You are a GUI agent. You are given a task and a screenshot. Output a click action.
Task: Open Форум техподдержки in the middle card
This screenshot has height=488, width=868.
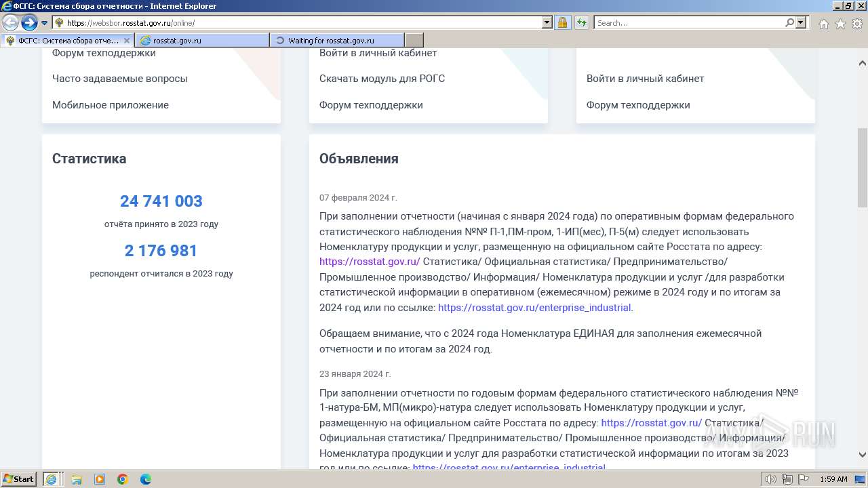coord(371,105)
